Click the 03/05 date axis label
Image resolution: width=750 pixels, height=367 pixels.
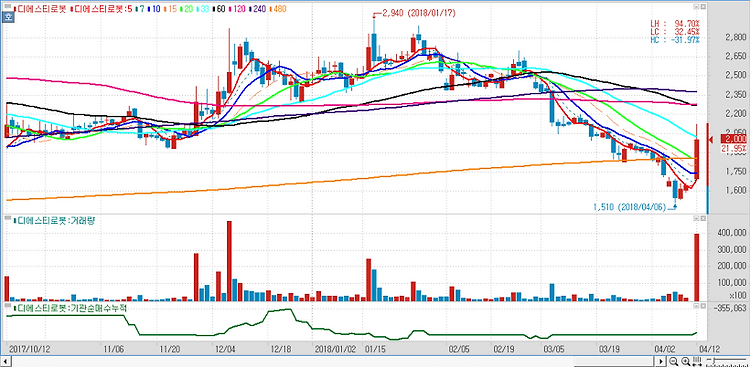(554, 348)
